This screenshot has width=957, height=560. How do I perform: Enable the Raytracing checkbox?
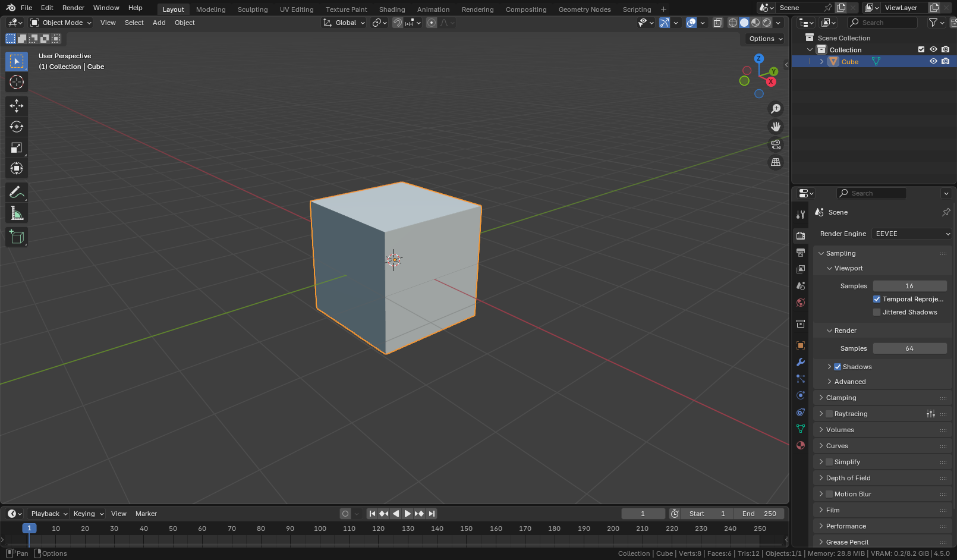click(x=829, y=414)
